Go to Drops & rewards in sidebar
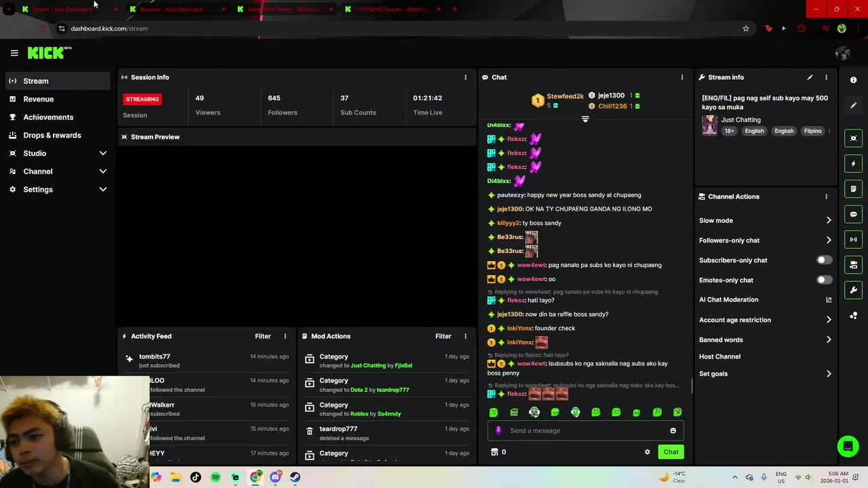This screenshot has height=488, width=868. [x=58, y=136]
